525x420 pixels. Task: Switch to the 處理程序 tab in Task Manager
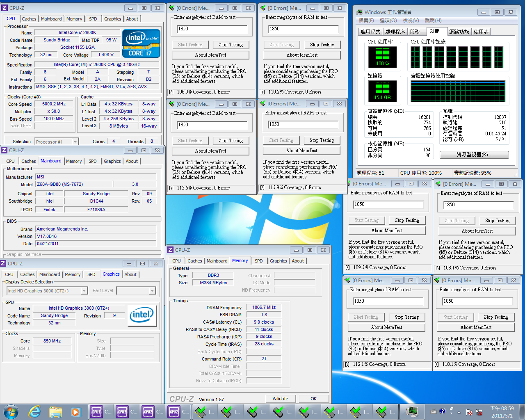point(395,32)
